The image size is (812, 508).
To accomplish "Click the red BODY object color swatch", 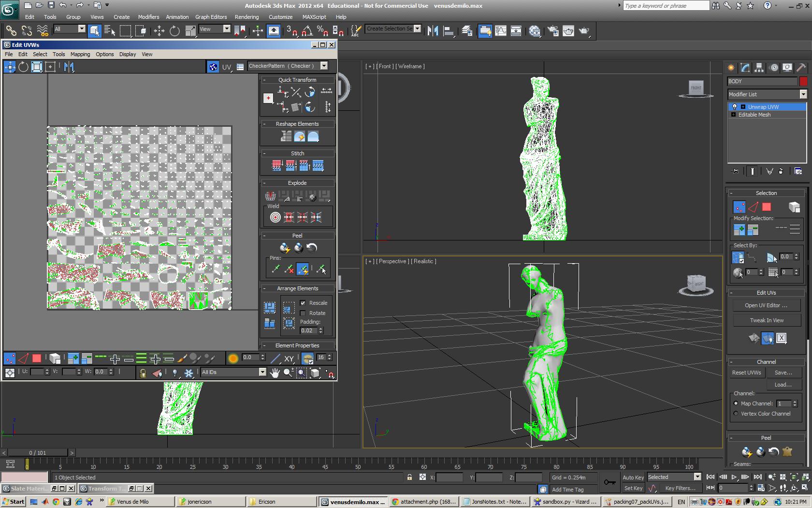I will coord(803,81).
